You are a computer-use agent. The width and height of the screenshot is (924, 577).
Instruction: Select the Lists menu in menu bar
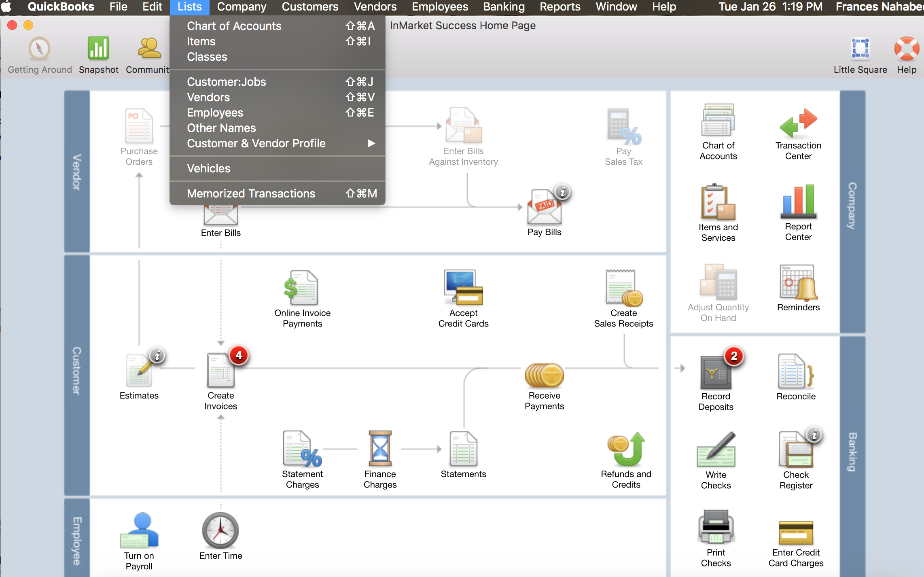tap(190, 7)
